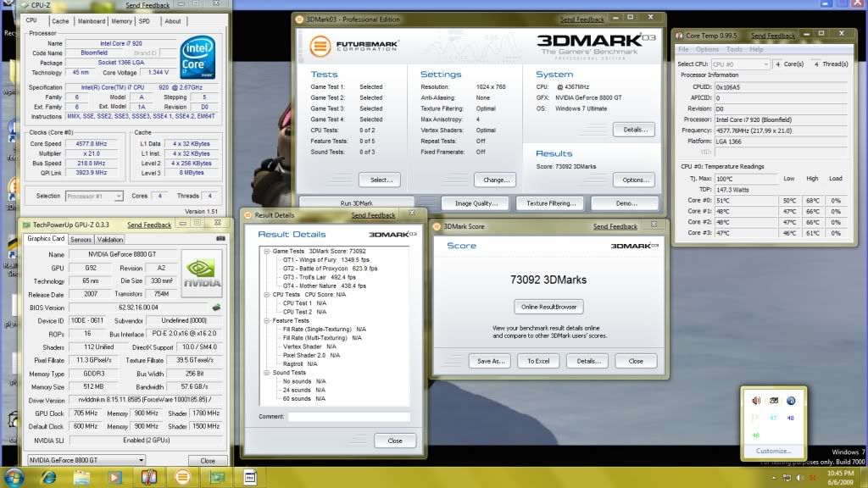Click the Demo... button
The height and width of the screenshot is (488, 868).
(626, 203)
